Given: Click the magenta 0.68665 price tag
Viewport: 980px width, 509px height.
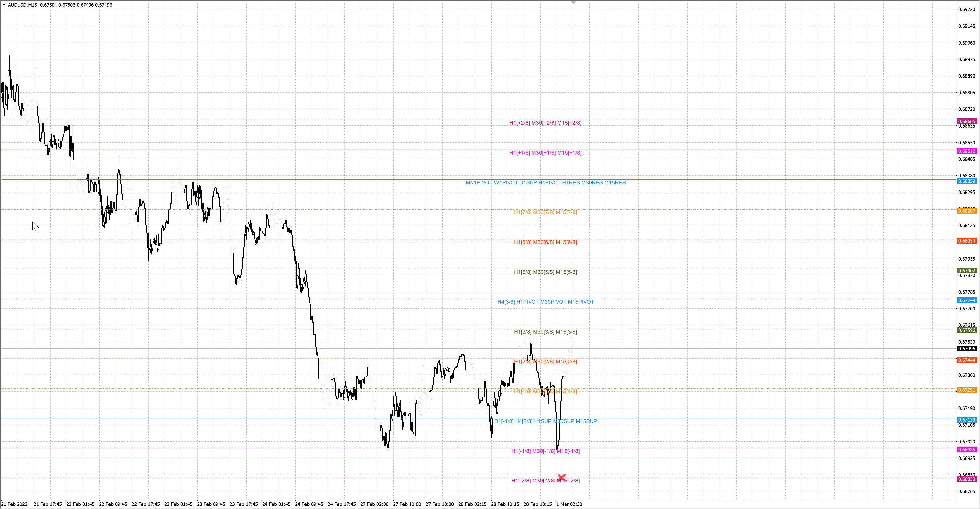Looking at the screenshot, I should point(966,121).
